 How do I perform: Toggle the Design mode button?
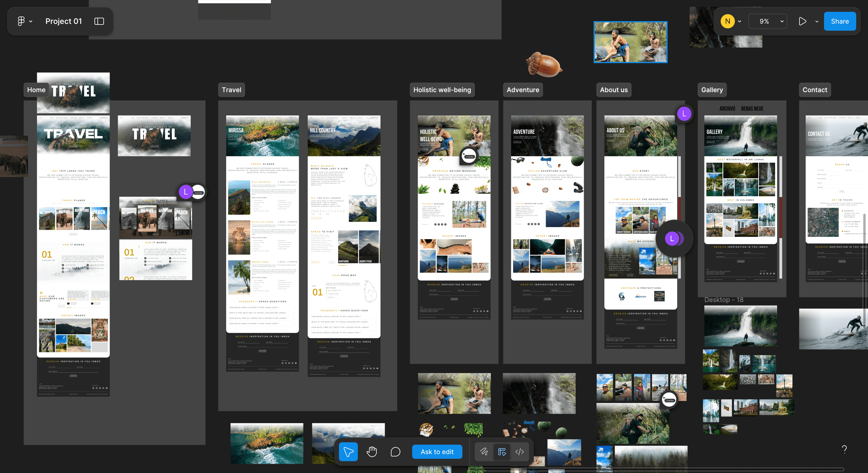tap(502, 452)
